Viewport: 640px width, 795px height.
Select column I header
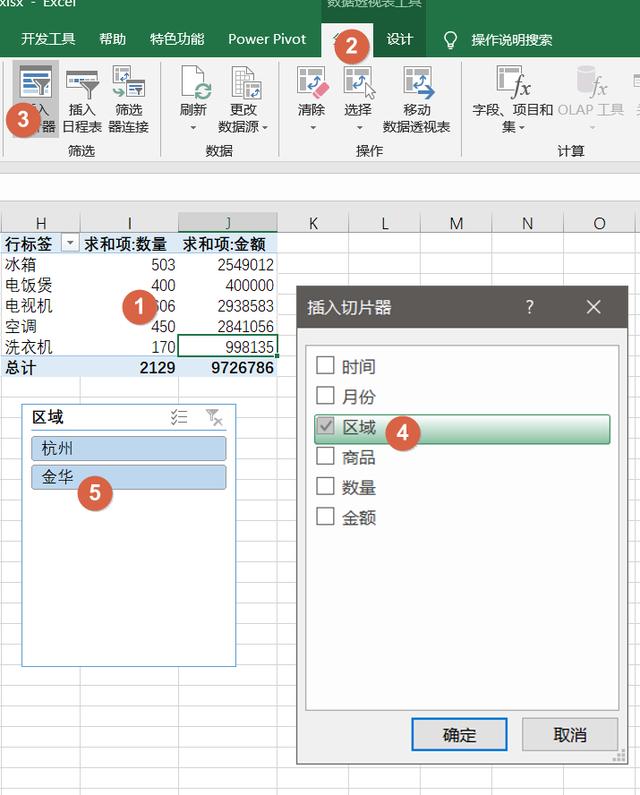coord(129,223)
